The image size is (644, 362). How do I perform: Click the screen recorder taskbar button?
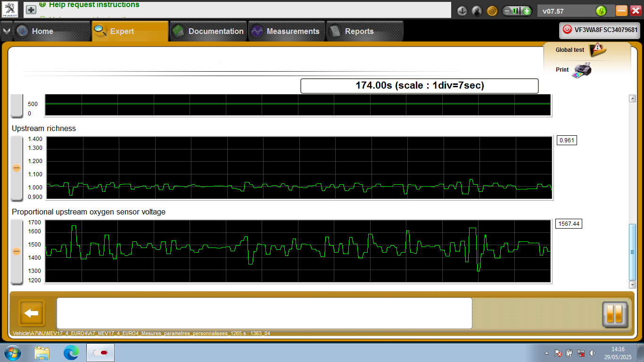[100, 353]
